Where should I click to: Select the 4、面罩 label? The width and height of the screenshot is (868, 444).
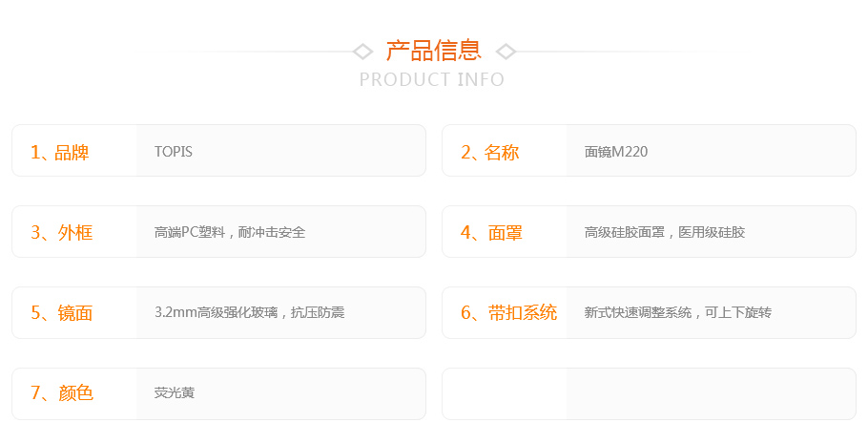491,232
